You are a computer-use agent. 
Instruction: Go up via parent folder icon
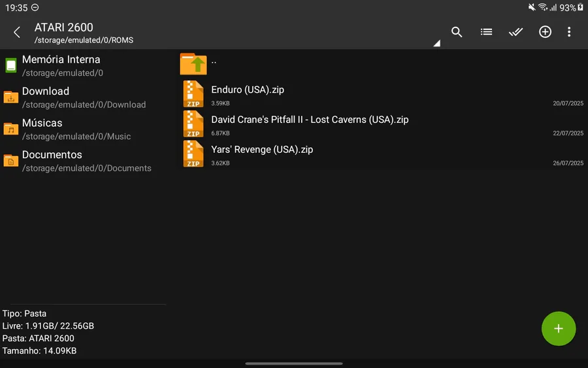click(x=193, y=64)
